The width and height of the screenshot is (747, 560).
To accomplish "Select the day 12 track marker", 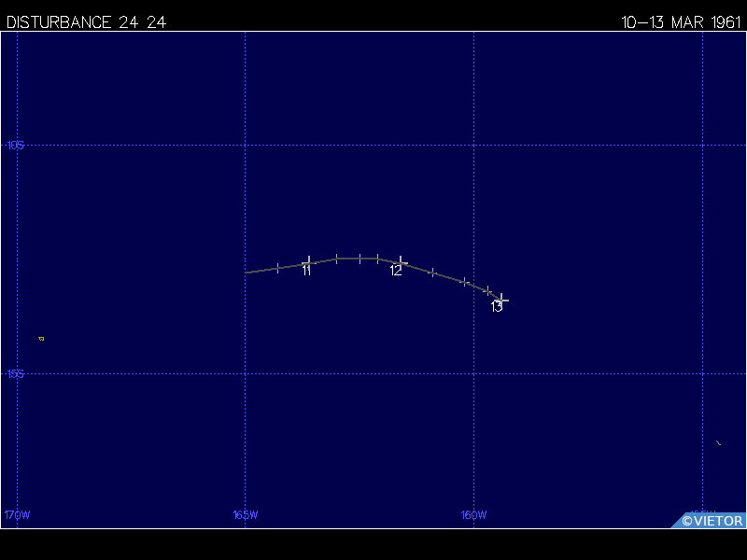I will point(401,263).
